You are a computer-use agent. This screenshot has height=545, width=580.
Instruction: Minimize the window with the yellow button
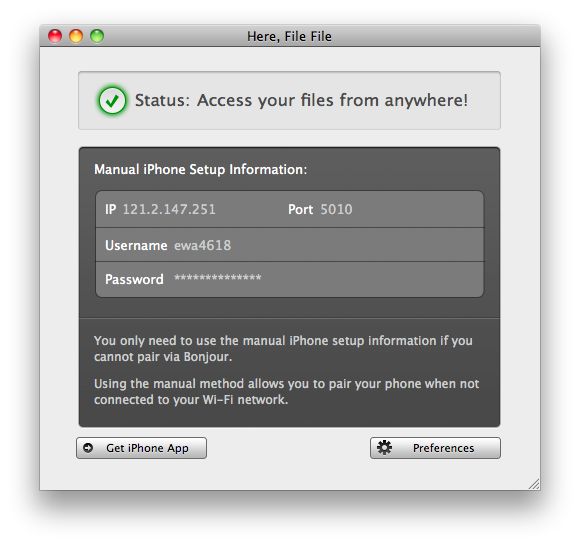[x=76, y=36]
